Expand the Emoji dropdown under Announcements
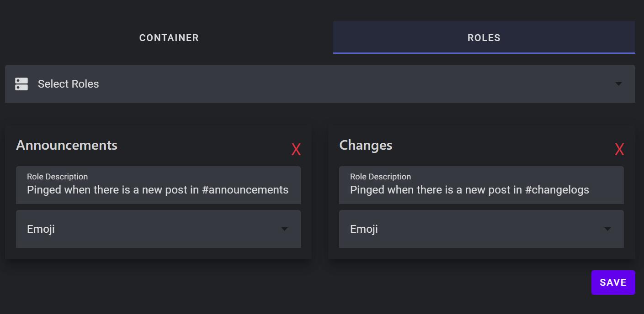Screen dimensions: 644x314 (158, 229)
